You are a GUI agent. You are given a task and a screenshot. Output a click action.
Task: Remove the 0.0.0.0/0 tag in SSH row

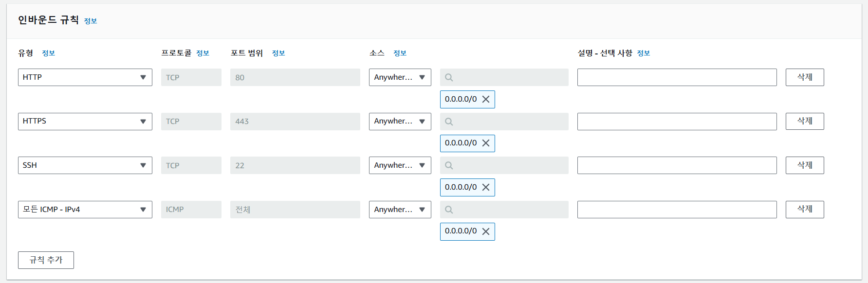(486, 187)
